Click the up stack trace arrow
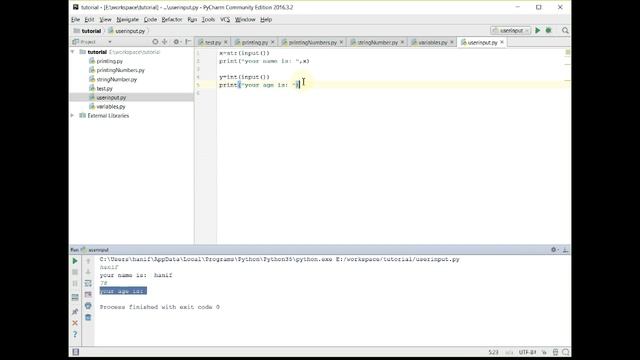Screen dimensions: 640x360 pos(88,261)
